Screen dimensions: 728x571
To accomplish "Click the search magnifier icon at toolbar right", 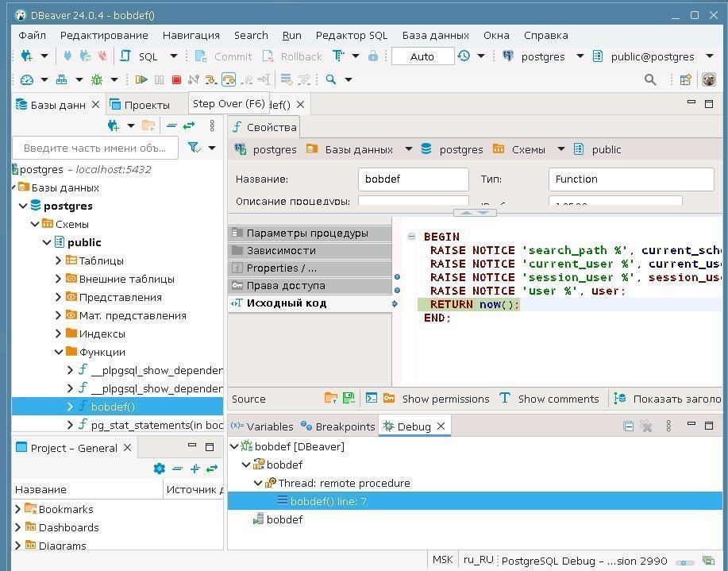I will [650, 79].
